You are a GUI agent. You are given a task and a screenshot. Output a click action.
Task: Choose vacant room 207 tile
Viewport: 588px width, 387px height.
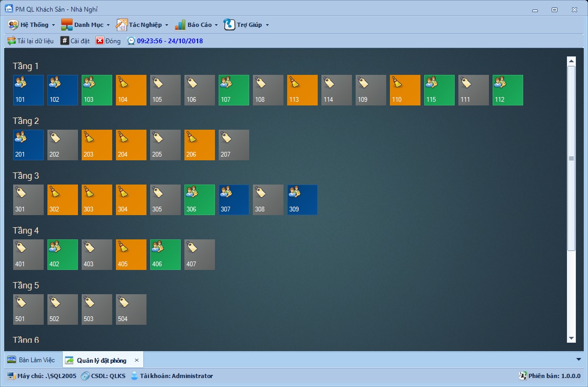pyautogui.click(x=234, y=145)
